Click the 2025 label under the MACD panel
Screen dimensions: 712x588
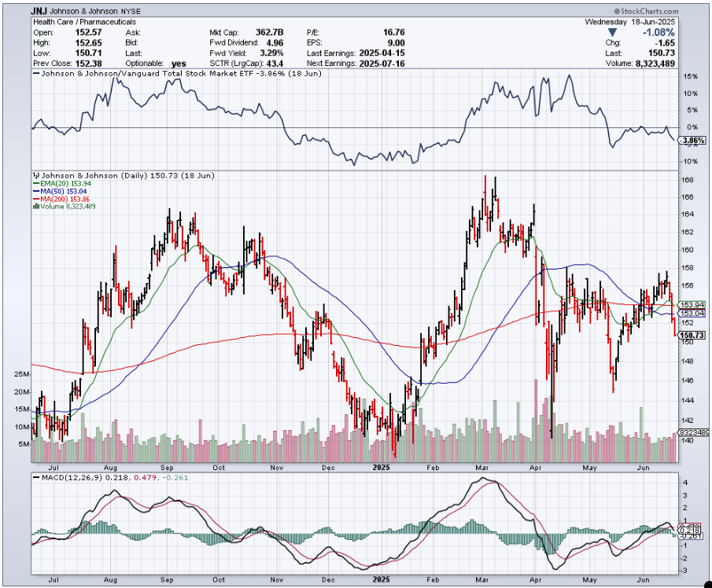point(381,580)
